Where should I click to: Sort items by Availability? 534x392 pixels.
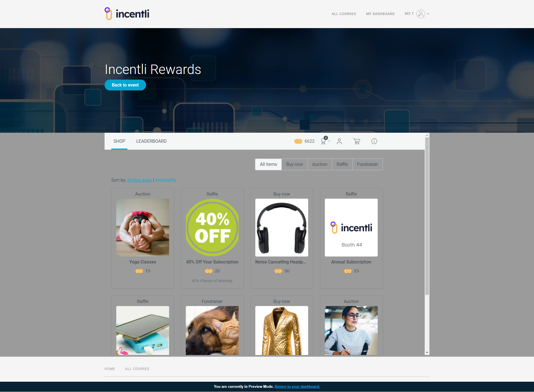(x=165, y=180)
